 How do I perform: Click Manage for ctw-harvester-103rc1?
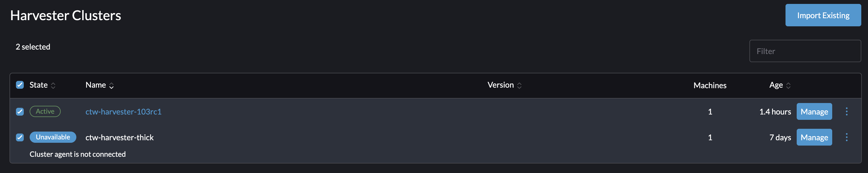(814, 111)
